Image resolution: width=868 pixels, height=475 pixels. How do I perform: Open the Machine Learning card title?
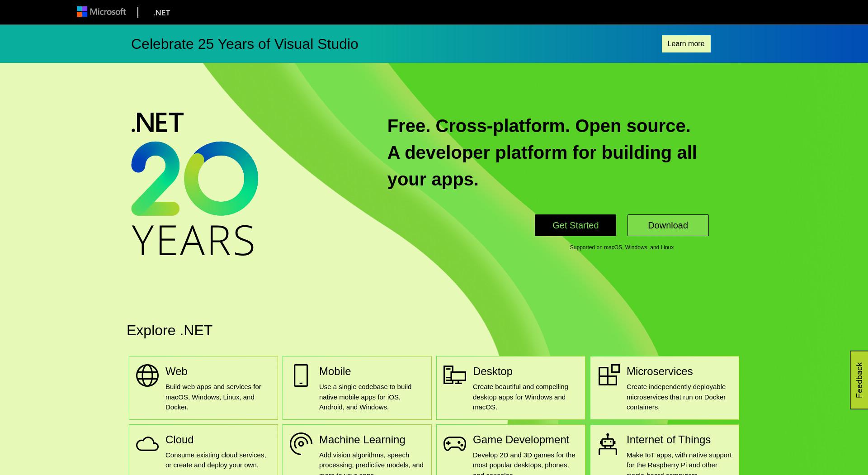click(x=362, y=440)
